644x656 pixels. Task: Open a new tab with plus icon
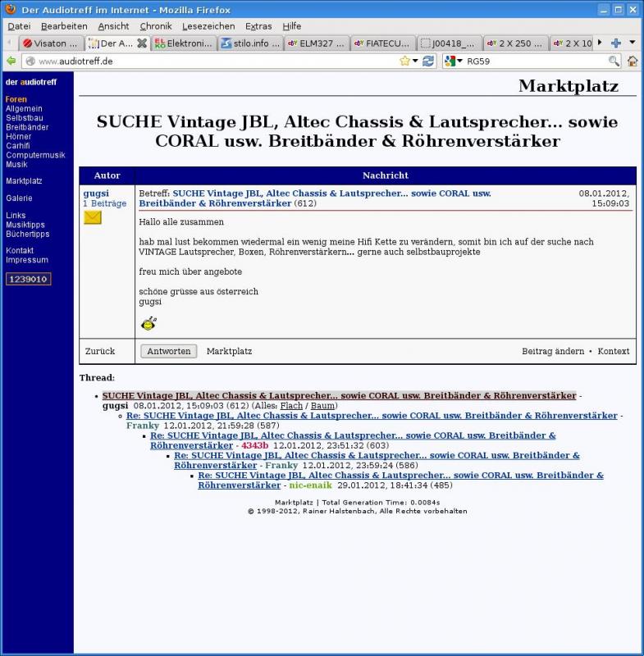click(616, 43)
